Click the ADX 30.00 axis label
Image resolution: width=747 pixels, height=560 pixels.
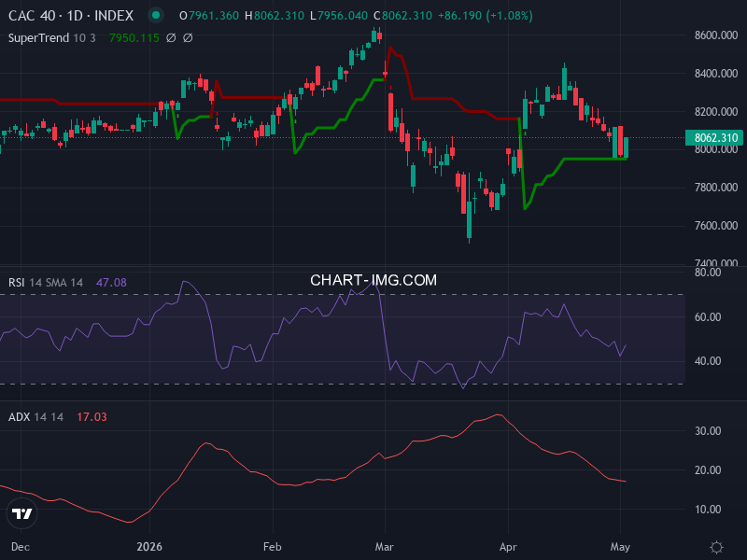pyautogui.click(x=708, y=430)
